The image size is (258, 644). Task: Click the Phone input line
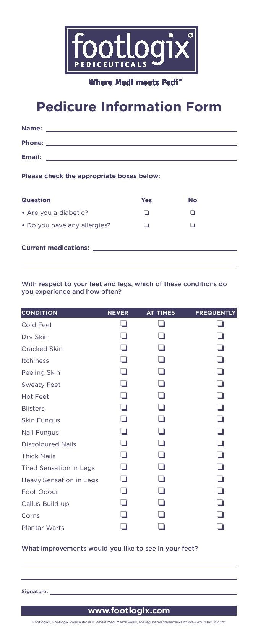click(141, 143)
